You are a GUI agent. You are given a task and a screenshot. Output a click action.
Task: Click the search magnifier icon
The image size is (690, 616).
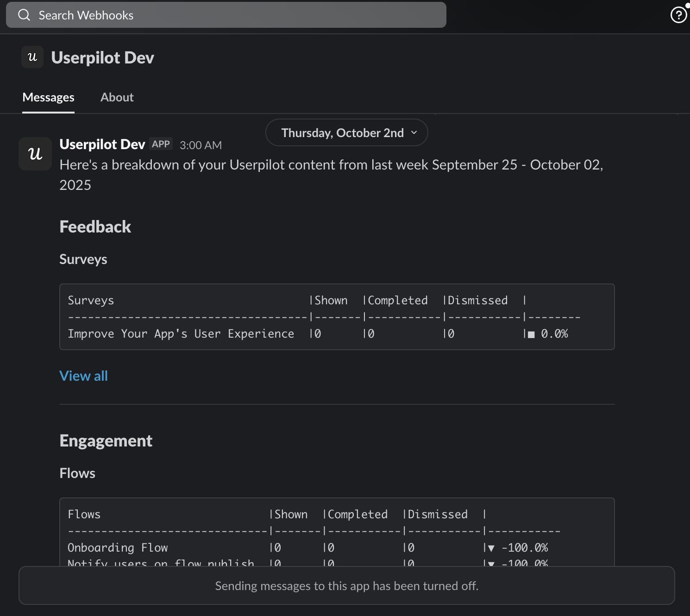pyautogui.click(x=24, y=15)
